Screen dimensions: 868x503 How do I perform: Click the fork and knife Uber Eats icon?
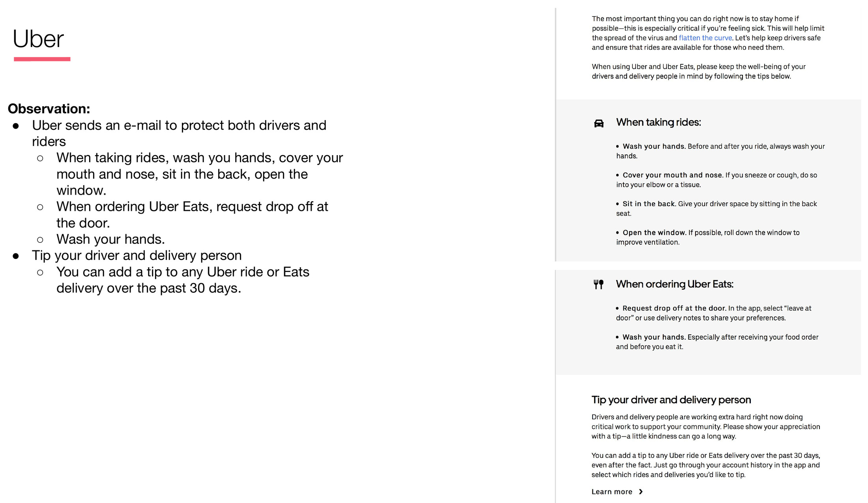coord(599,284)
